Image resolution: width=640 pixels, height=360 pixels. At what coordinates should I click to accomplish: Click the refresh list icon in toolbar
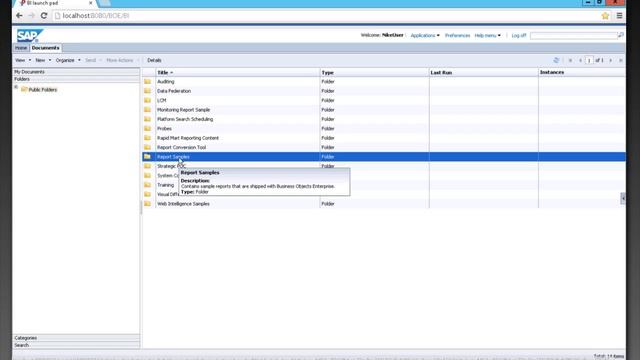[556, 60]
